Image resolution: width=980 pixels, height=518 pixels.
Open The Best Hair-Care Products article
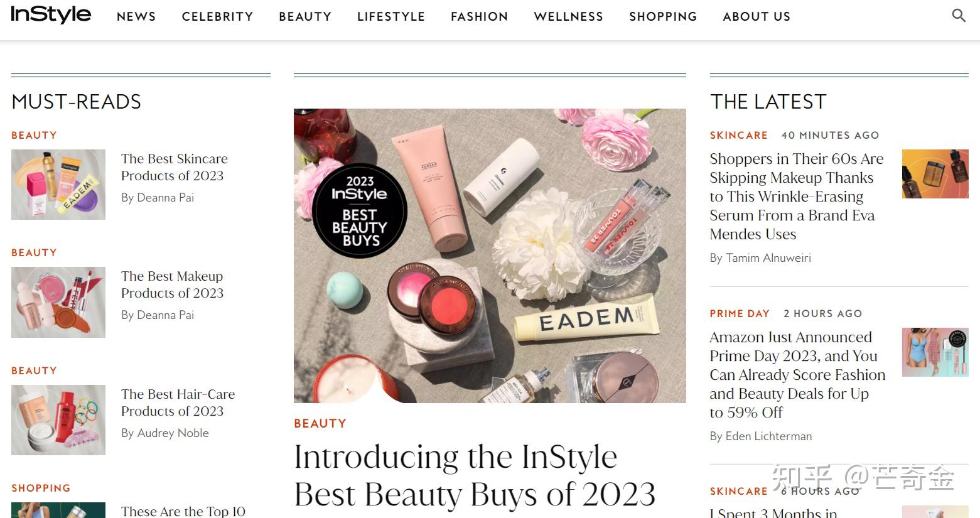[x=178, y=402]
